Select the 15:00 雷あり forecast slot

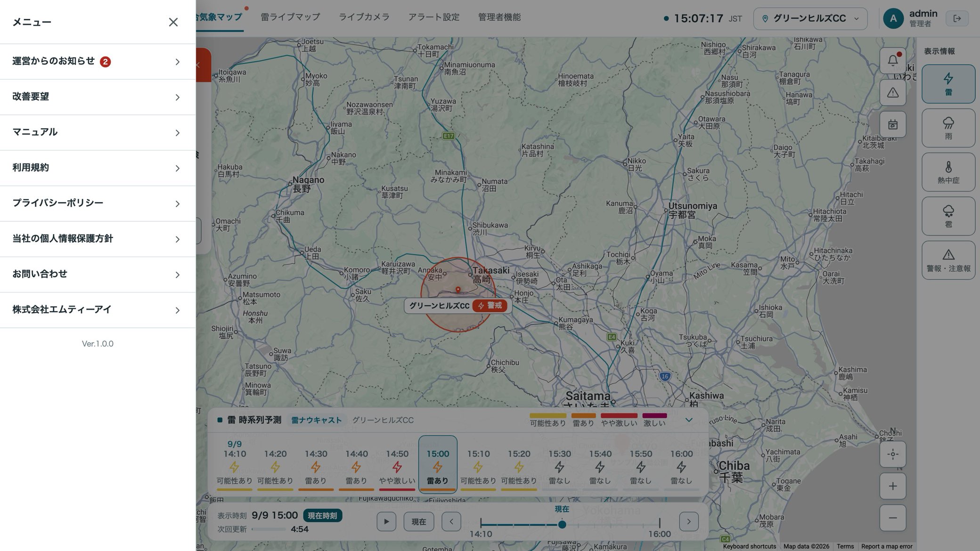pos(438,464)
